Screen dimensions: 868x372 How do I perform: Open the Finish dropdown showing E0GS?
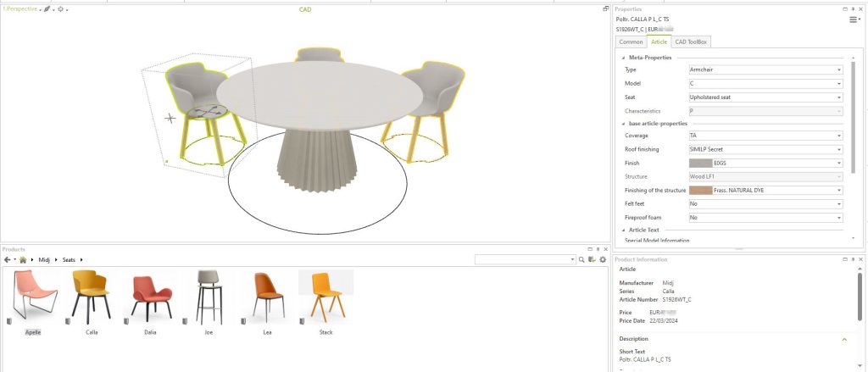click(765, 164)
